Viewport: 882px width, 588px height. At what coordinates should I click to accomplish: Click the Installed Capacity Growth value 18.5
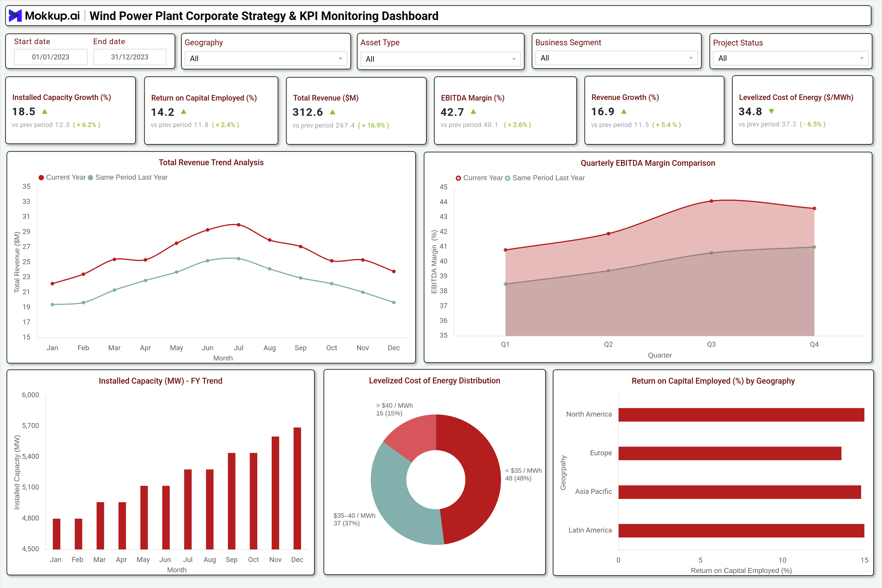click(24, 111)
